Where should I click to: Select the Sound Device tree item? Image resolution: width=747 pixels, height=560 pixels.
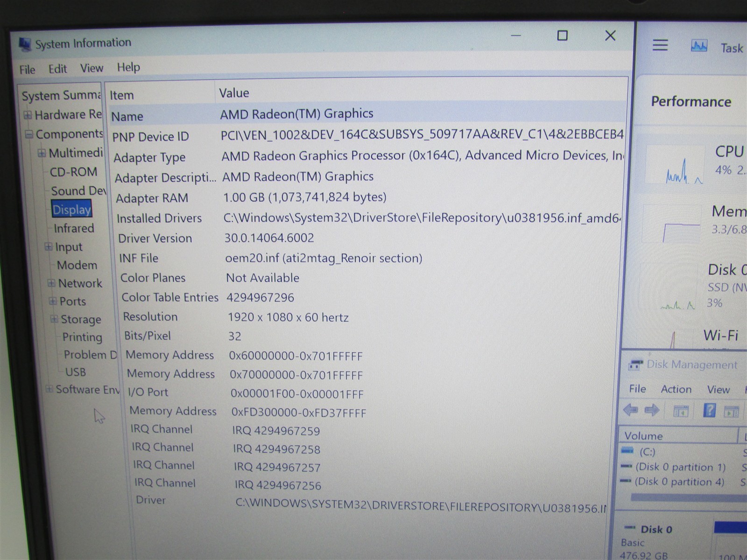pyautogui.click(x=78, y=191)
